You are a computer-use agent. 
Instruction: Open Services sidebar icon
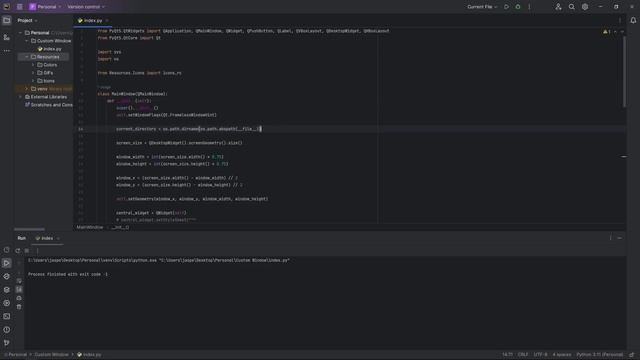tap(7, 303)
